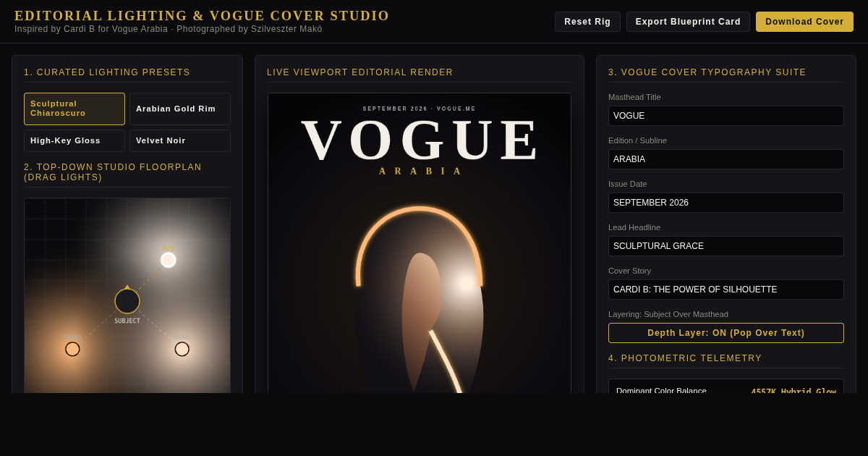The height and width of the screenshot is (456, 868).
Task: Select the Key light node on floorplan
Action: (169, 260)
